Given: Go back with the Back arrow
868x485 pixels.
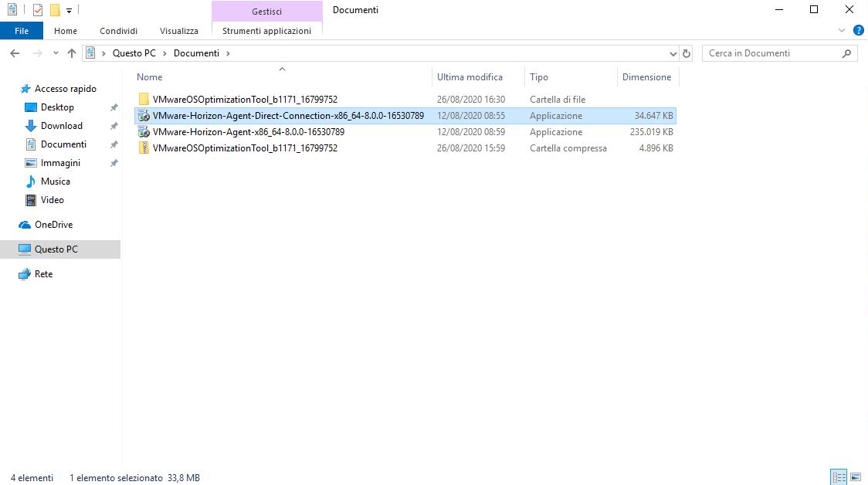Looking at the screenshot, I should 15,53.
